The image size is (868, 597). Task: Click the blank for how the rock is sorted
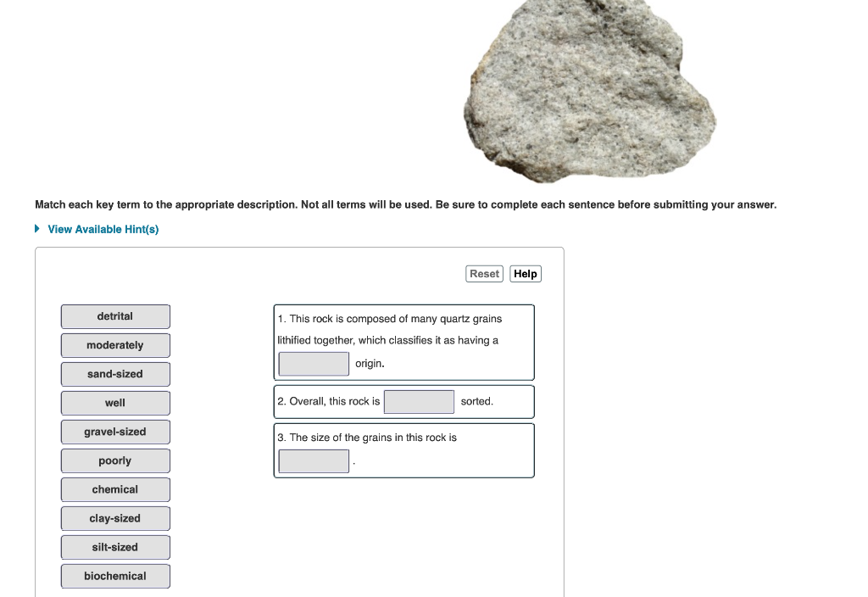point(419,400)
